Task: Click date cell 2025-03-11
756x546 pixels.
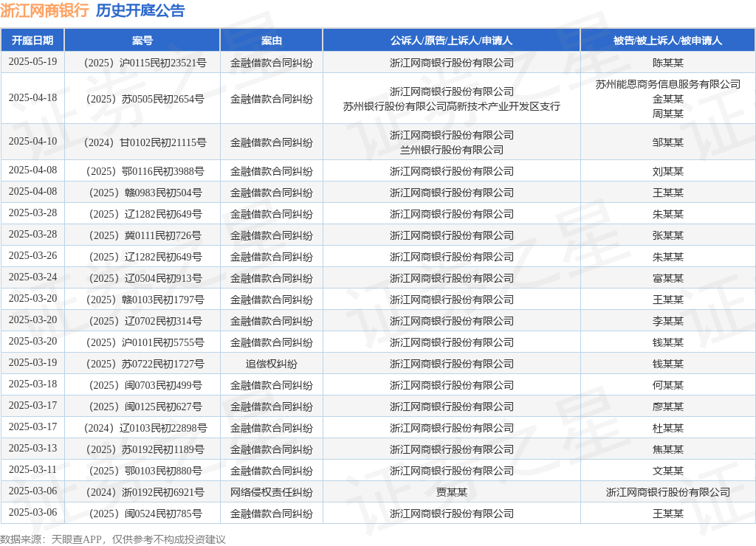Action: pyautogui.click(x=32, y=470)
